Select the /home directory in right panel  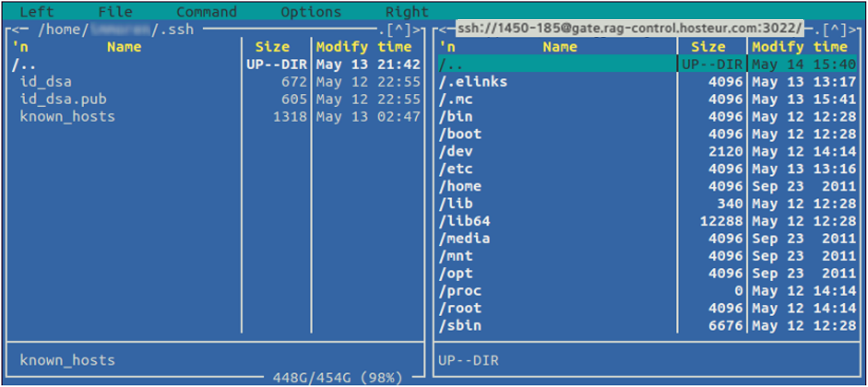click(460, 187)
